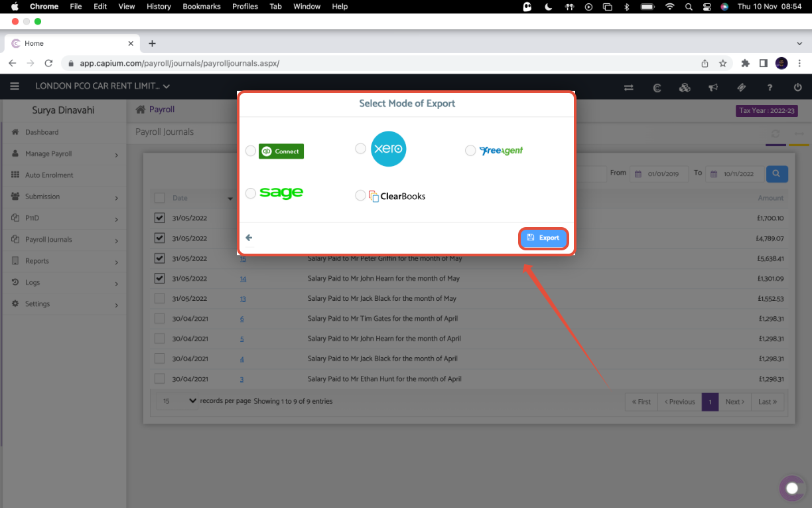Open the company name dropdown
Viewport: 812px width, 508px height.
tap(103, 86)
